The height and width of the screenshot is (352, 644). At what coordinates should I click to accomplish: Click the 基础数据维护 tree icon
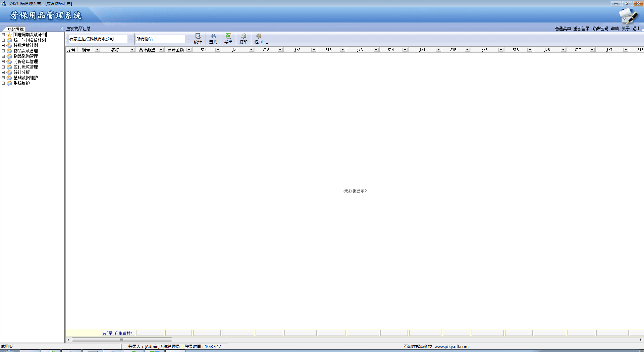click(9, 78)
